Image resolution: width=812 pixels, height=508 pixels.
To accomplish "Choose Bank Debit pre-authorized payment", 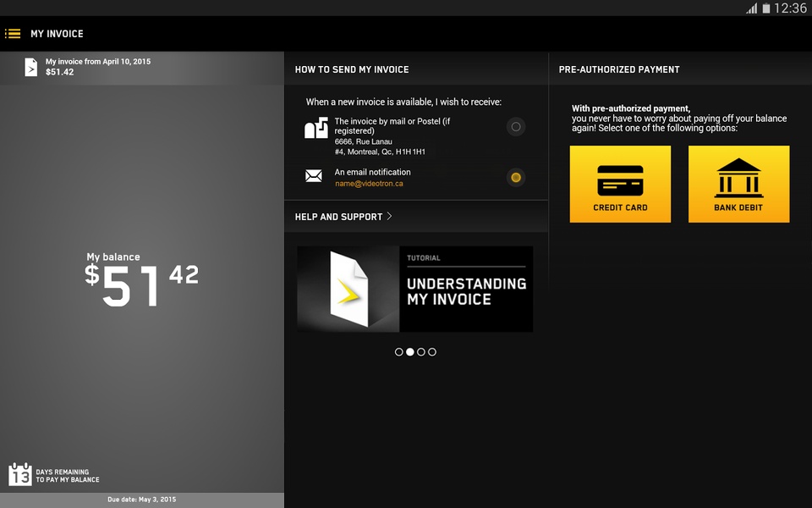I will tap(739, 184).
